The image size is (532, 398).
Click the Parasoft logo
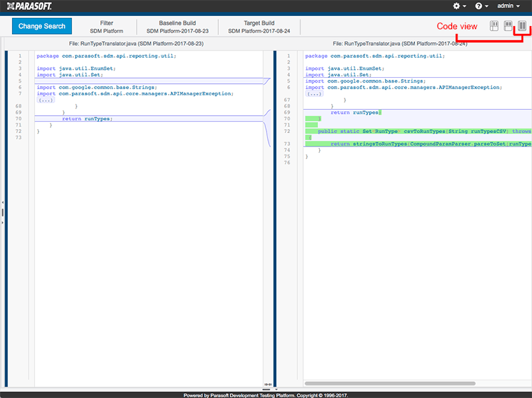[x=29, y=6]
